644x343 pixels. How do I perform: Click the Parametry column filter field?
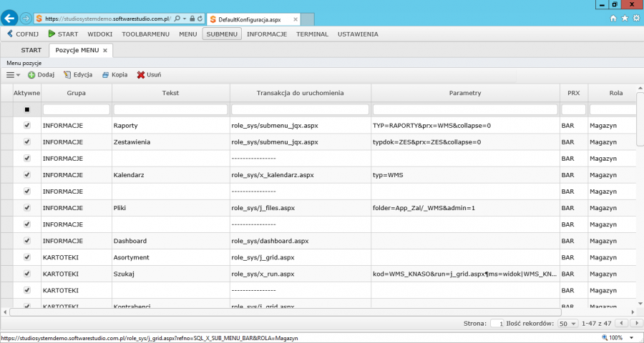[x=465, y=109]
